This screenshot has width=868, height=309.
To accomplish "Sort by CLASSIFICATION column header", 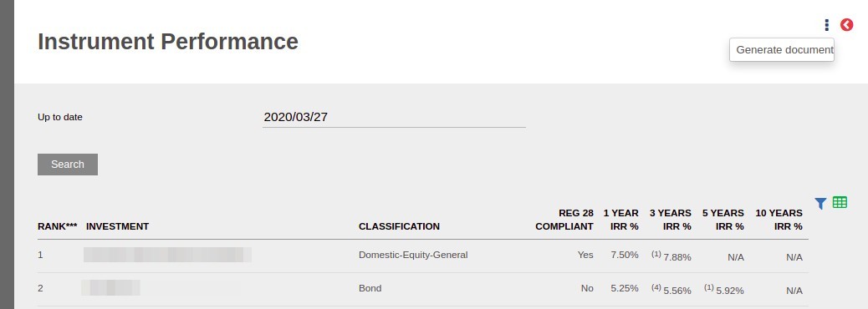I will [399, 226].
